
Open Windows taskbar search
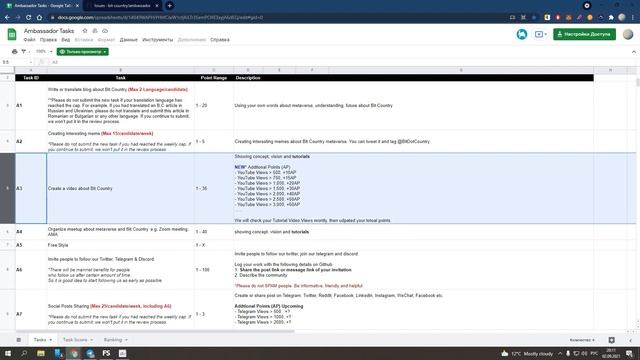tap(24, 353)
